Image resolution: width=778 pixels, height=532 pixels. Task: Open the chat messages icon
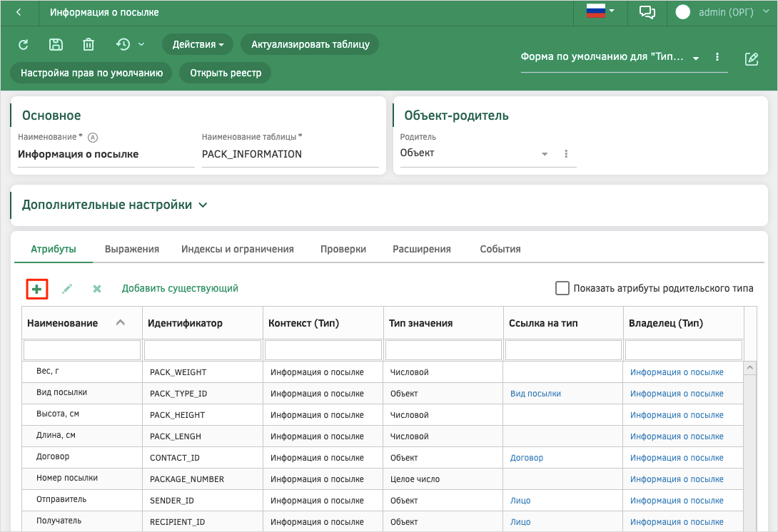(647, 12)
